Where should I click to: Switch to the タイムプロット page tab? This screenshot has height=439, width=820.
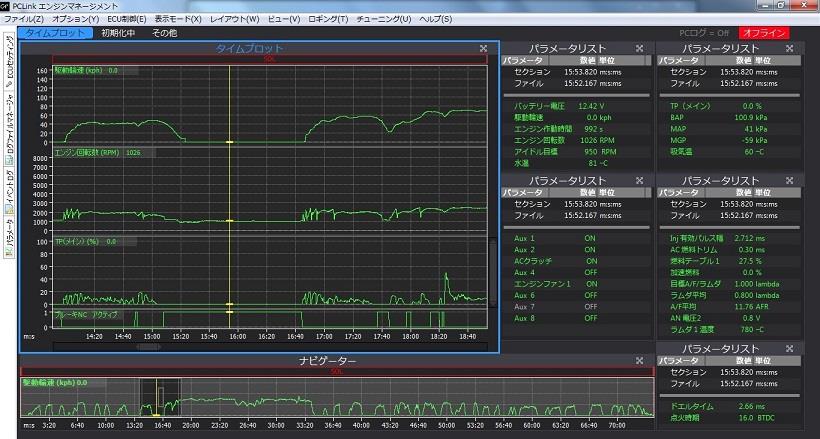pyautogui.click(x=55, y=33)
